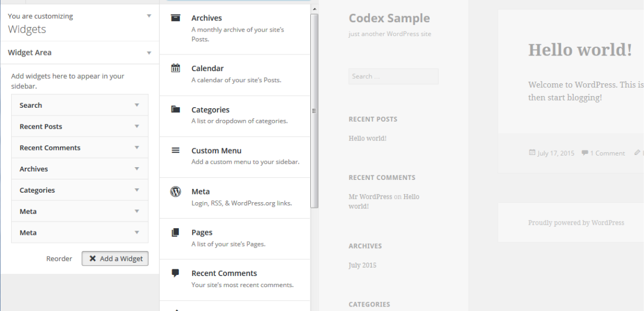This screenshot has width=644, height=311.
Task: Select the Custom Menu widget entry
Action: click(235, 157)
